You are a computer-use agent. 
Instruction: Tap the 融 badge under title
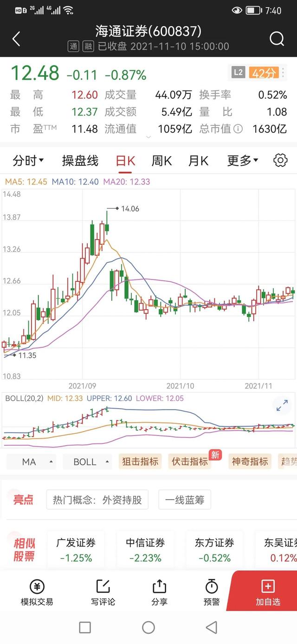click(x=88, y=46)
